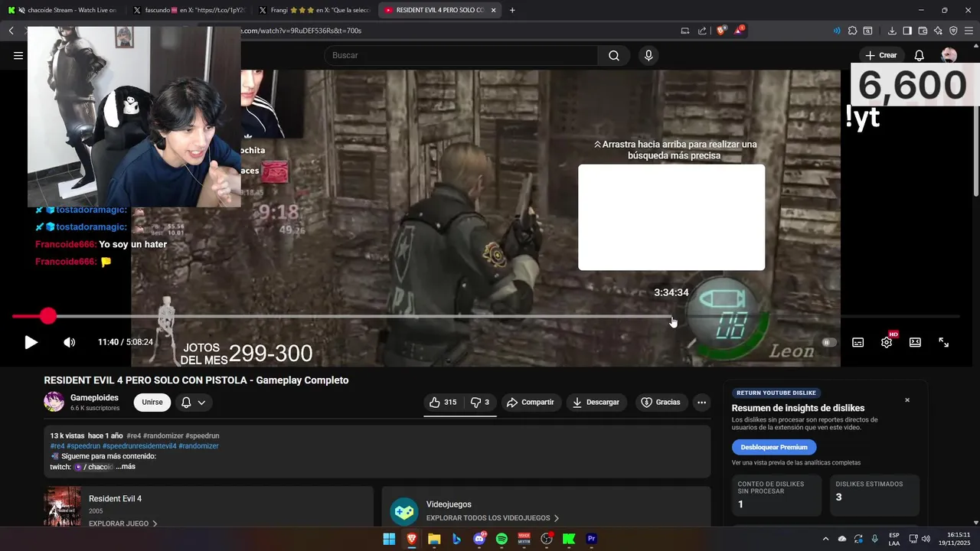Close the dislike insights panel
The height and width of the screenshot is (551, 980).
pos(907,400)
